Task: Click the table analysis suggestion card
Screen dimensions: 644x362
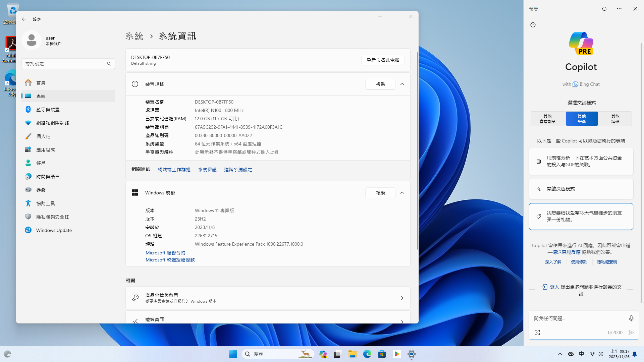Action: 581,162
